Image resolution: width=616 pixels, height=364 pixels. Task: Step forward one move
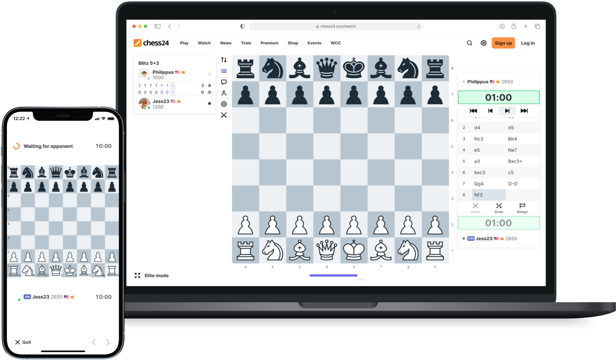[507, 111]
